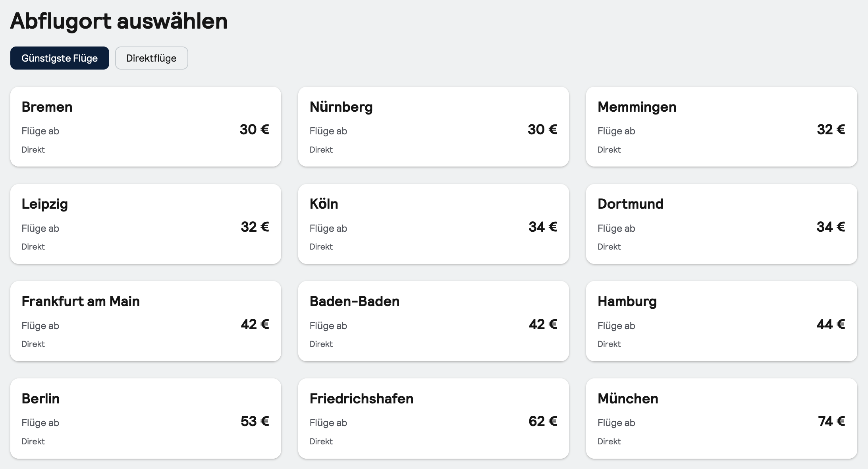Click the Friedrichshafen flight card
This screenshot has height=469, width=868.
coord(433,419)
